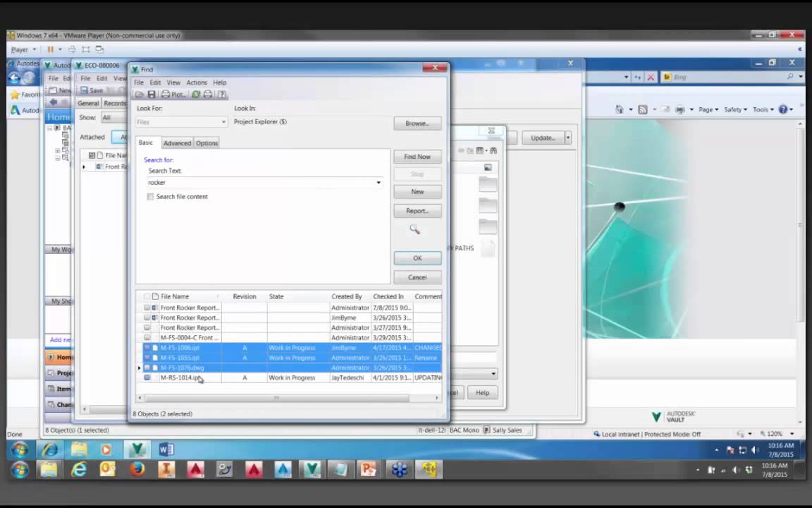Open the Edit menu in Find dialog
The height and width of the screenshot is (508, 812).
[155, 83]
